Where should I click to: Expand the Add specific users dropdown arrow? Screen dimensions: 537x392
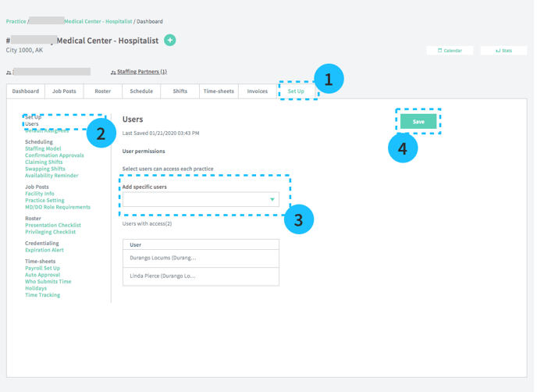tap(272, 200)
